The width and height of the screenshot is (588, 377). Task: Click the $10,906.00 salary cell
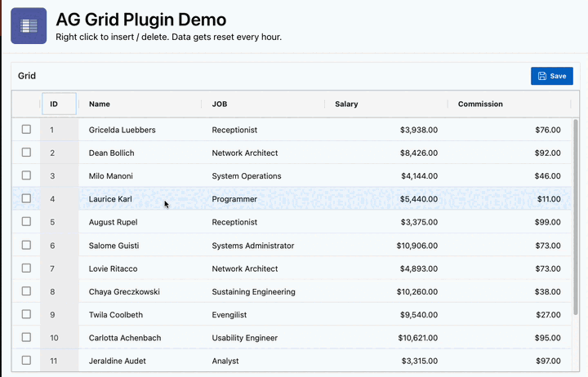tap(386, 246)
